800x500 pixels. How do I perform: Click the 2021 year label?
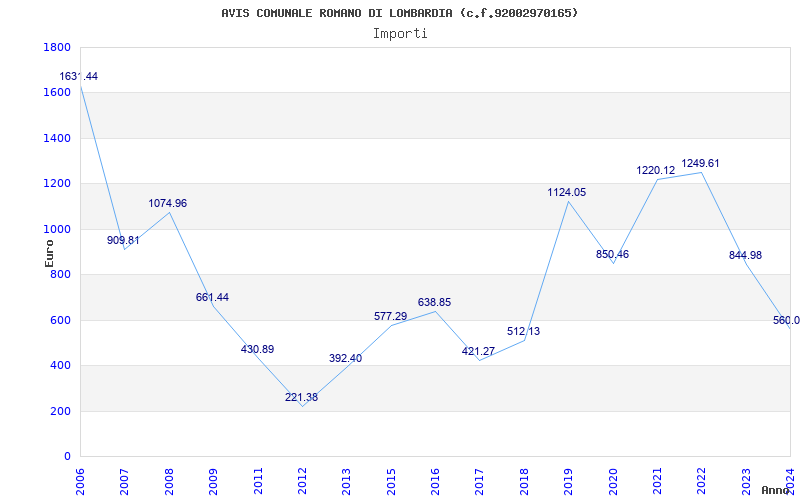(657, 482)
